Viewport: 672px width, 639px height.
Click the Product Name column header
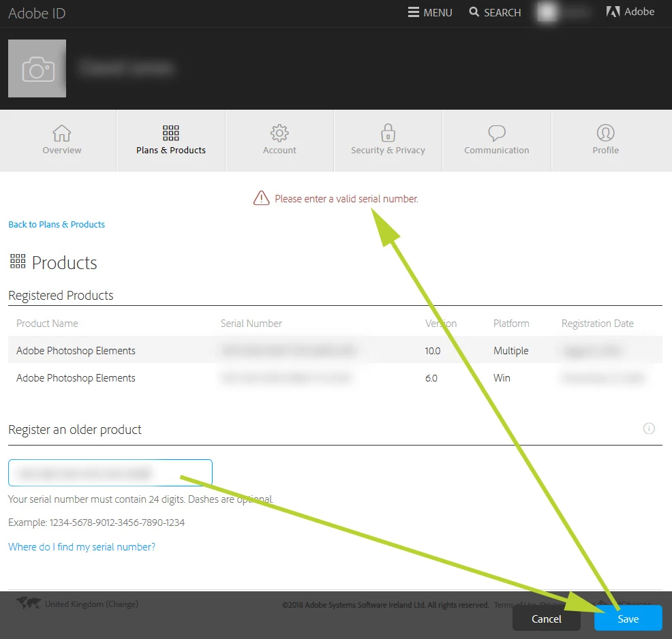[47, 324]
